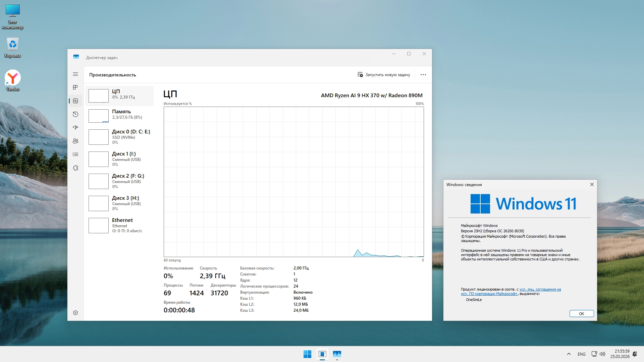Screen dimensions: 644x362
Task: Select Диск 2 (F: G:) item
Action: pos(119,181)
